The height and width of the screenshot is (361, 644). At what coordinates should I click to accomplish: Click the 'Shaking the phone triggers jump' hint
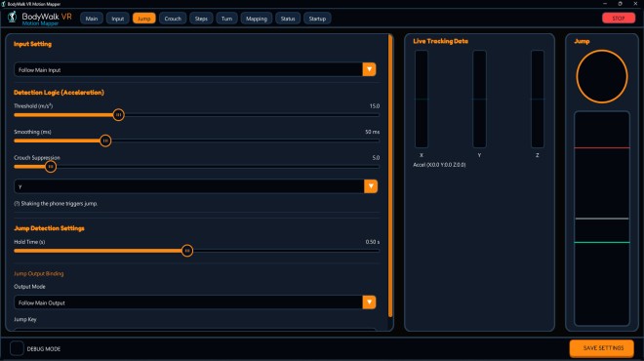(56, 204)
